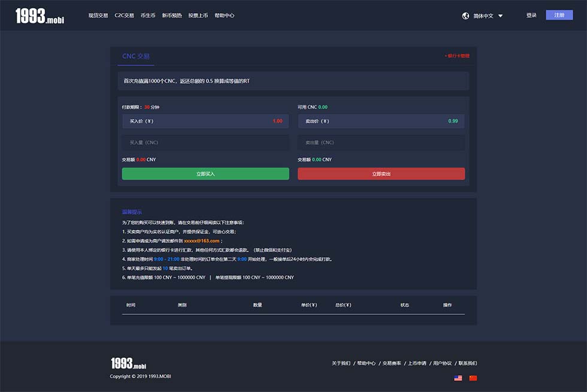Click the footer 1993.mobi logo
587x392 pixels.
coord(128,363)
